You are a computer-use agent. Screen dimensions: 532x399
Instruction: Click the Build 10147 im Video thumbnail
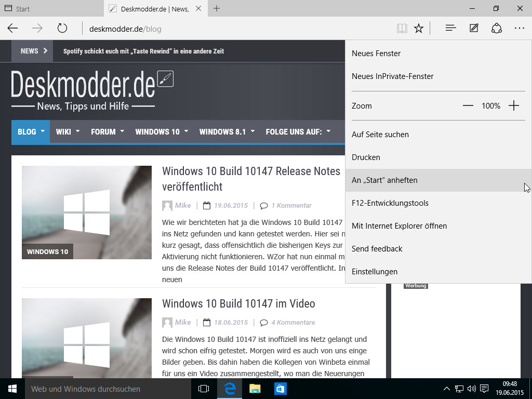click(x=87, y=338)
